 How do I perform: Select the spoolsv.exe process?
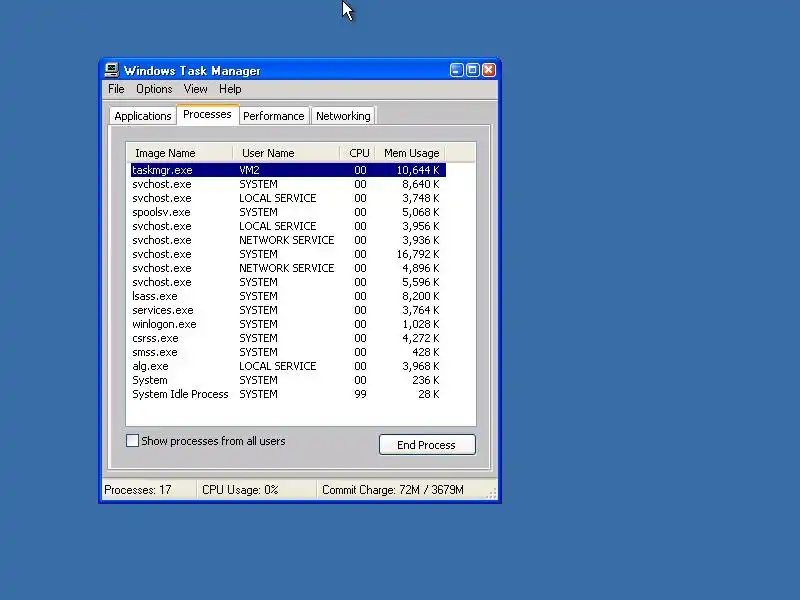pyautogui.click(x=288, y=212)
